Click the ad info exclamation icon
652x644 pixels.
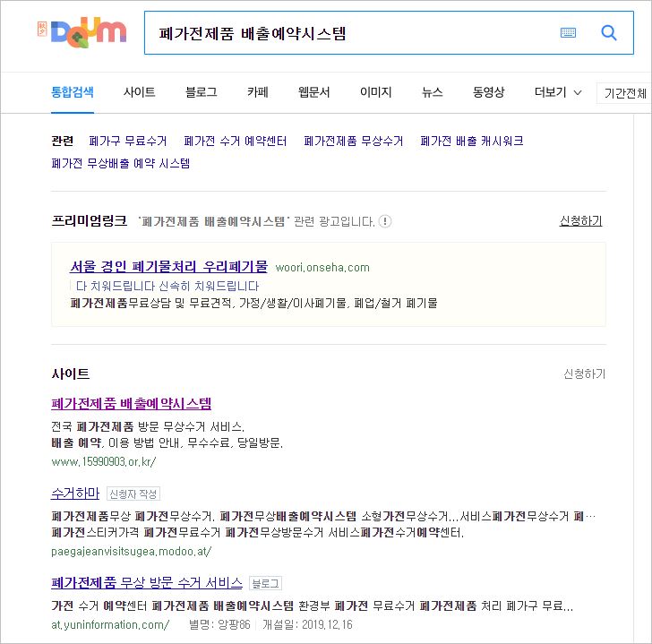pyautogui.click(x=385, y=221)
